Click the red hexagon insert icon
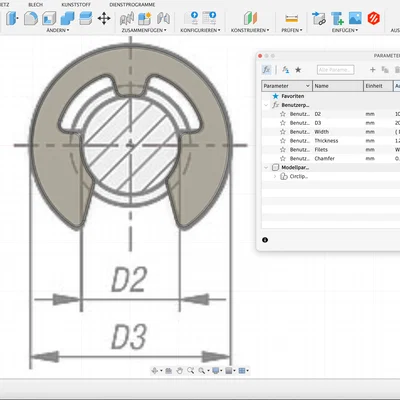400x400 pixels. click(374, 18)
